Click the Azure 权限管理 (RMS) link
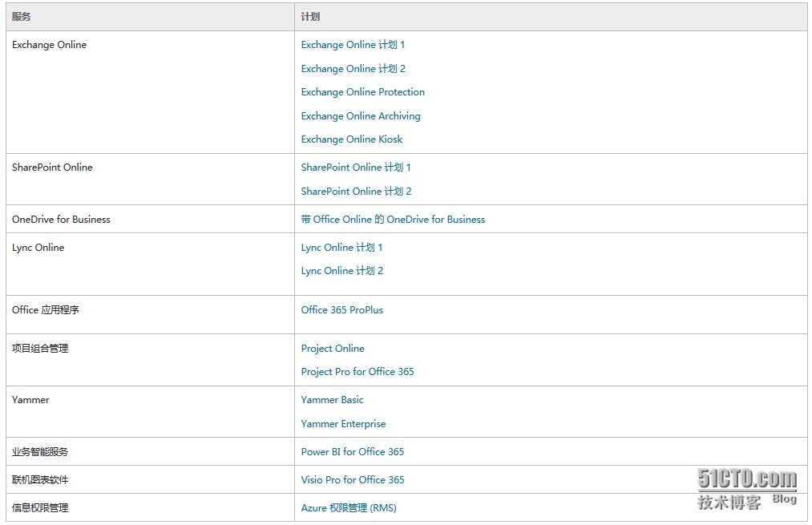 tap(348, 508)
